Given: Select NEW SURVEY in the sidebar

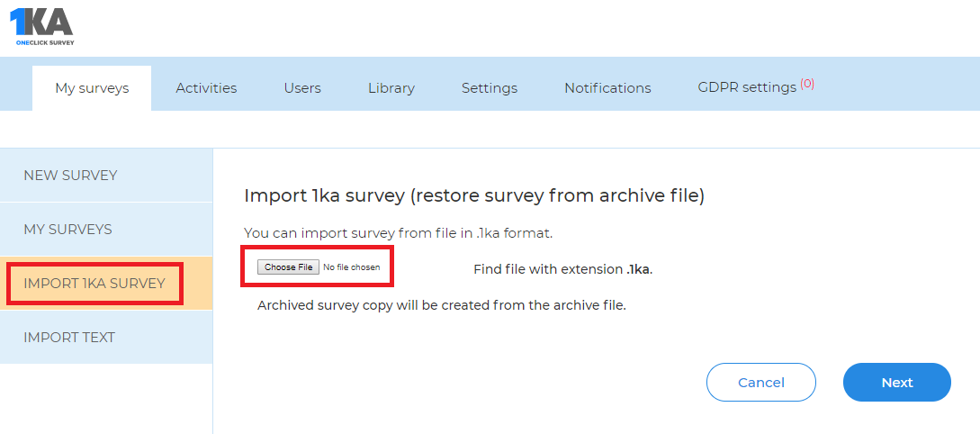Looking at the screenshot, I should tap(106, 175).
